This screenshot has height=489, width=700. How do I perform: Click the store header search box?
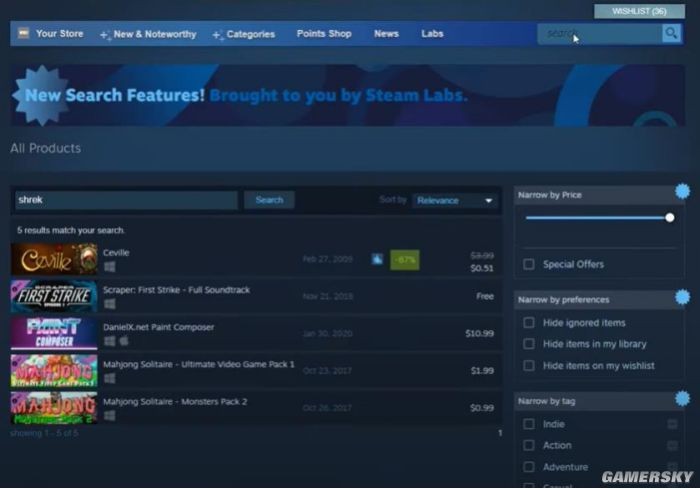(600, 33)
